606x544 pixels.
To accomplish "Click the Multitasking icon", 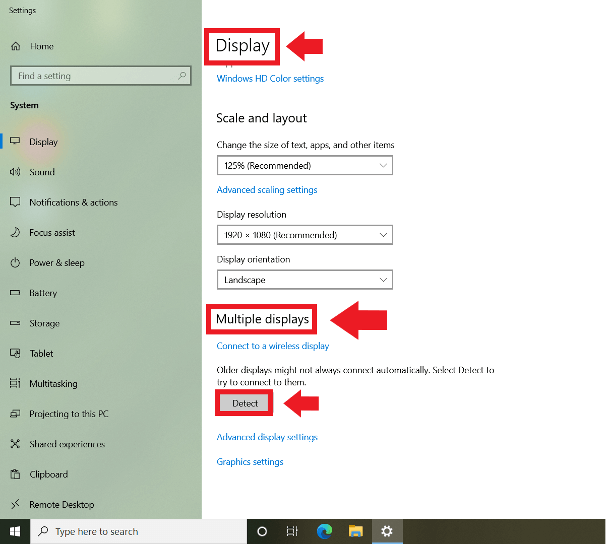I will [15, 383].
